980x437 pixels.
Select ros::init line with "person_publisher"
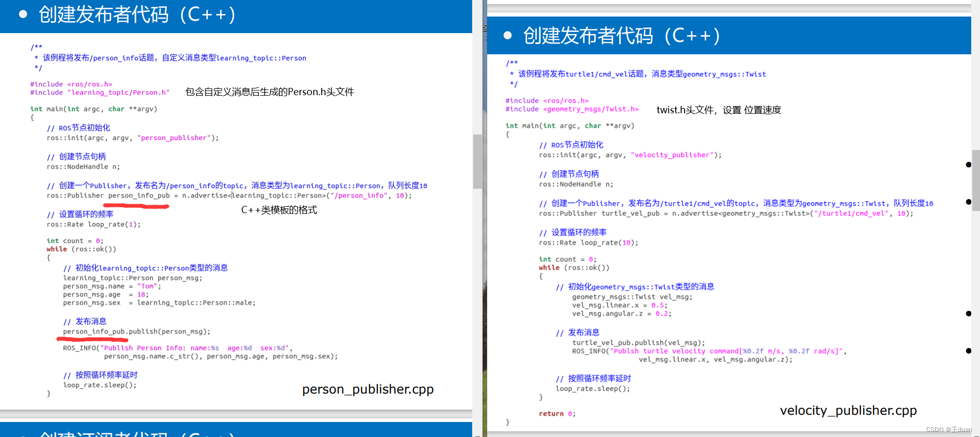pos(133,138)
